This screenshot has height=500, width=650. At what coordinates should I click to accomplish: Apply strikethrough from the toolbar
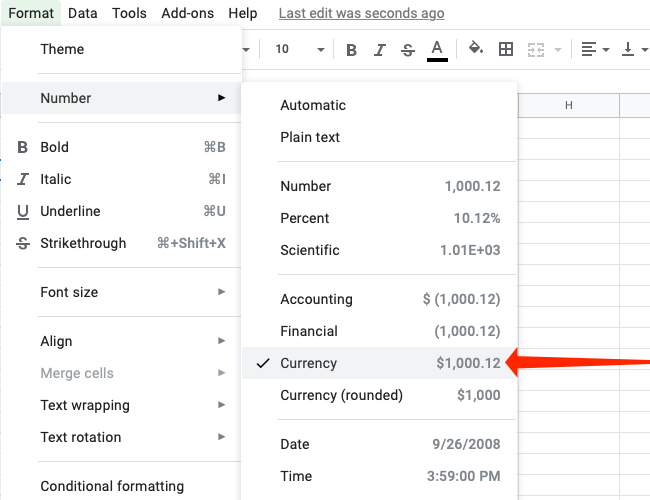[x=408, y=49]
